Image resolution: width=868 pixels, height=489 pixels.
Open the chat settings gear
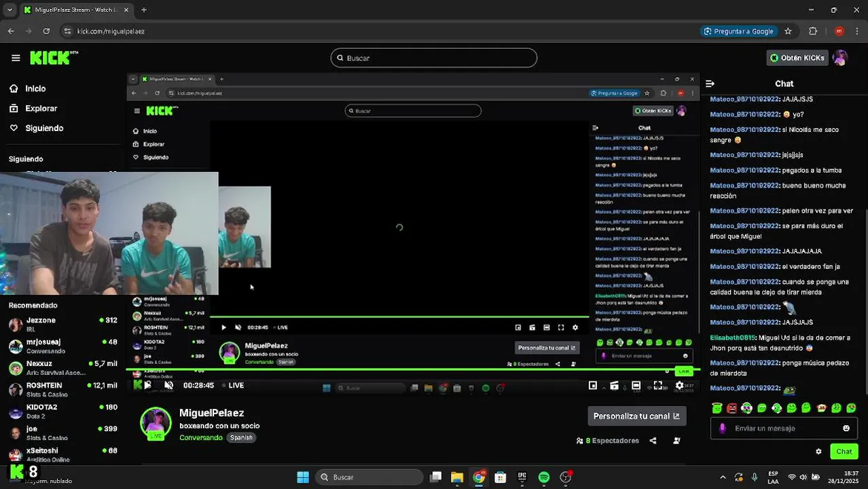click(818, 451)
